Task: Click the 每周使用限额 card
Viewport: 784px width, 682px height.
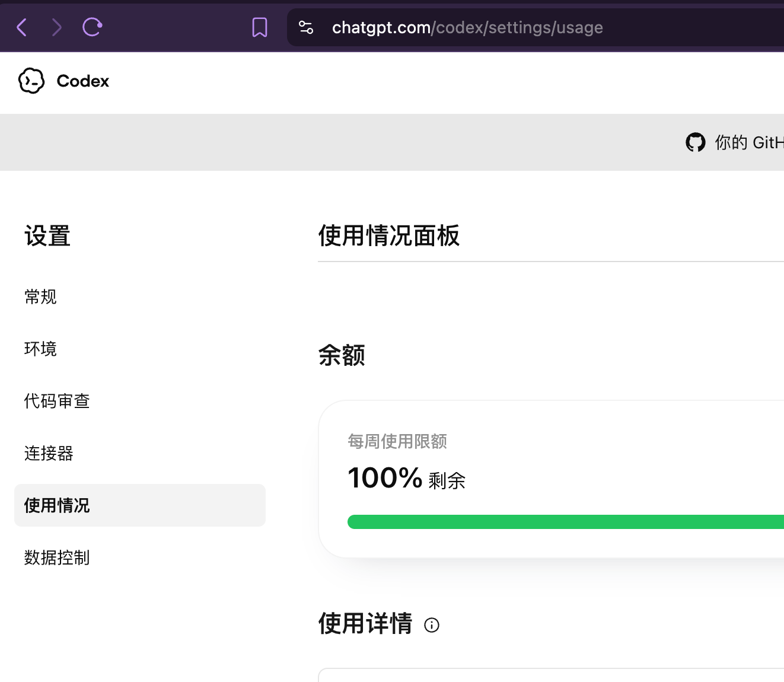Action: (552, 479)
